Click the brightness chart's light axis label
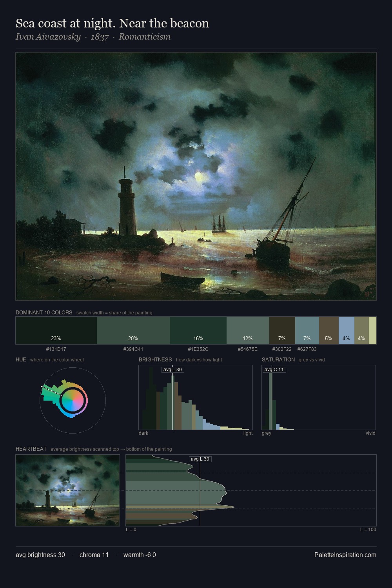The width and height of the screenshot is (392, 588). [x=248, y=433]
